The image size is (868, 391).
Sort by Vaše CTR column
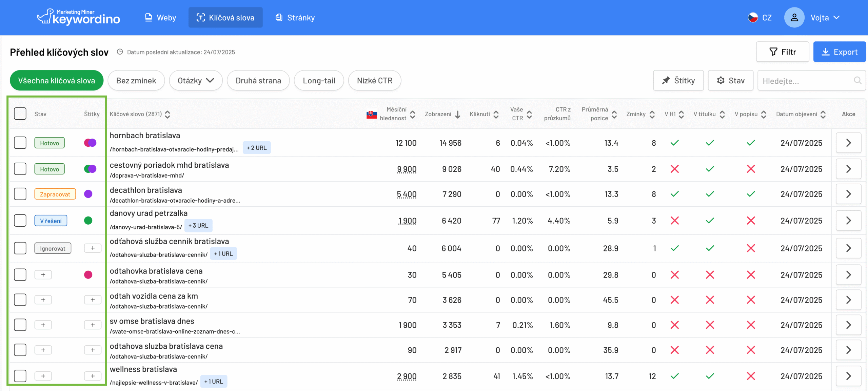[529, 115]
